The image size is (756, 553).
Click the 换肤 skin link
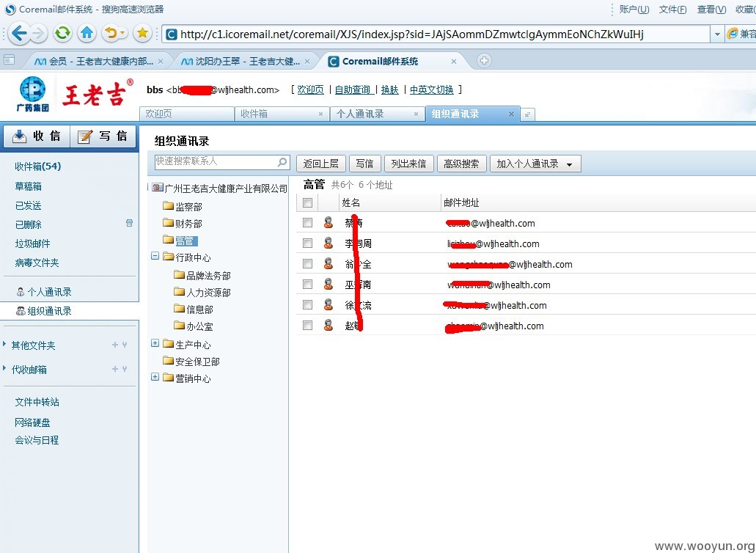pos(389,89)
